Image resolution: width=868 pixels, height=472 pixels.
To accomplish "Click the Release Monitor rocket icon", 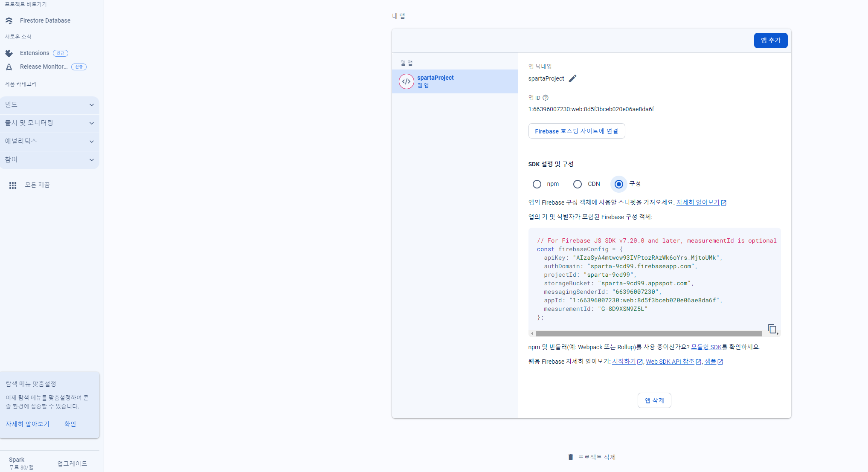I will pos(9,67).
